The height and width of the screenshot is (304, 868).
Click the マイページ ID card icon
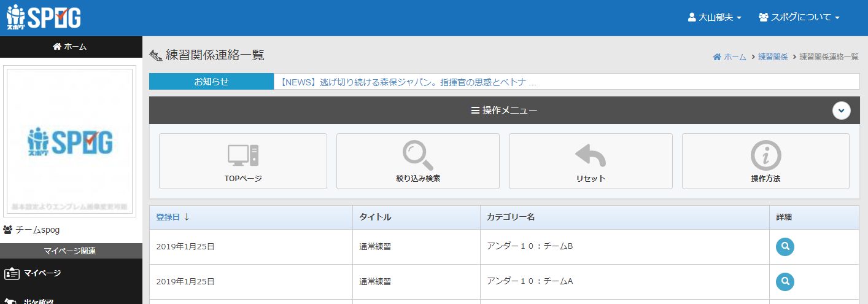point(12,273)
